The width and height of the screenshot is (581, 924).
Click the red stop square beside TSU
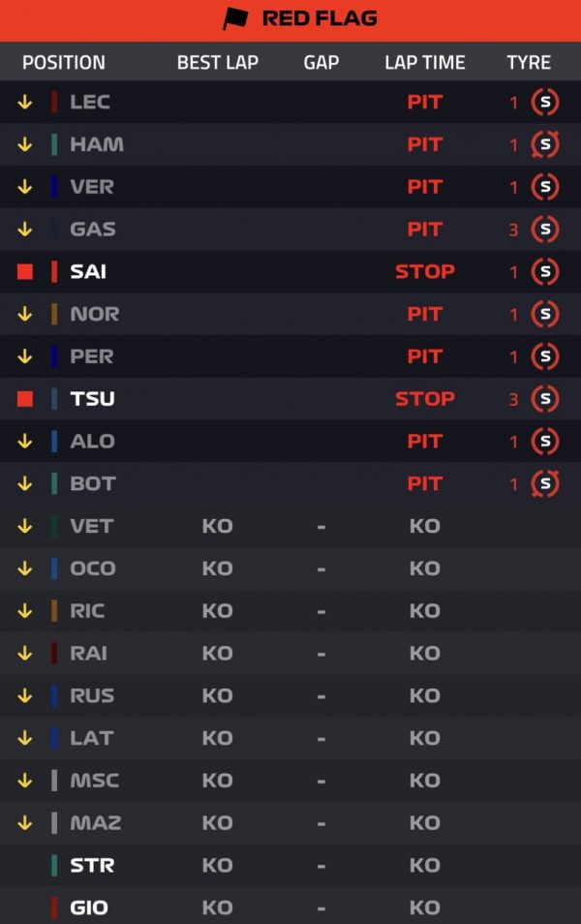coord(25,399)
